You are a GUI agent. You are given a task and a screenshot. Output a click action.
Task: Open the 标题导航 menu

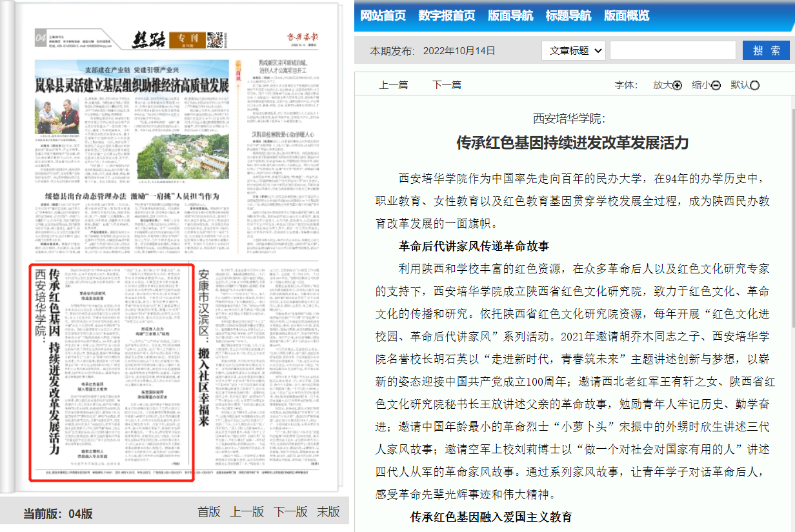pos(569,15)
